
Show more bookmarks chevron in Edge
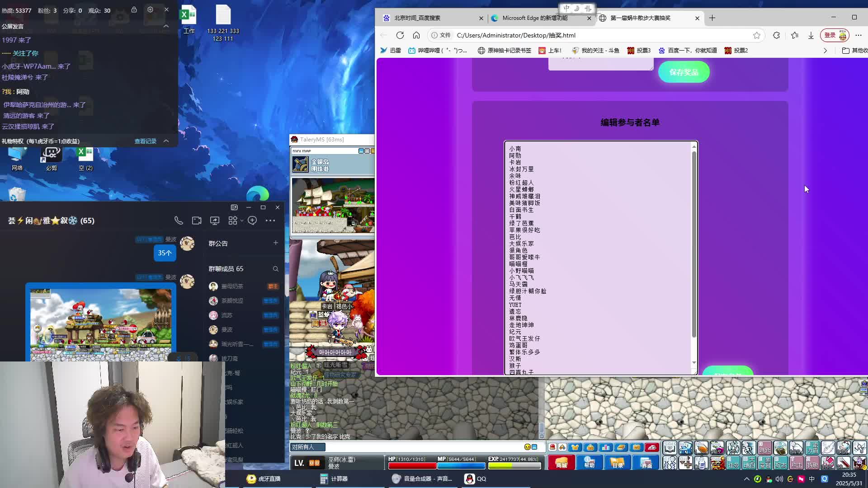tap(825, 51)
